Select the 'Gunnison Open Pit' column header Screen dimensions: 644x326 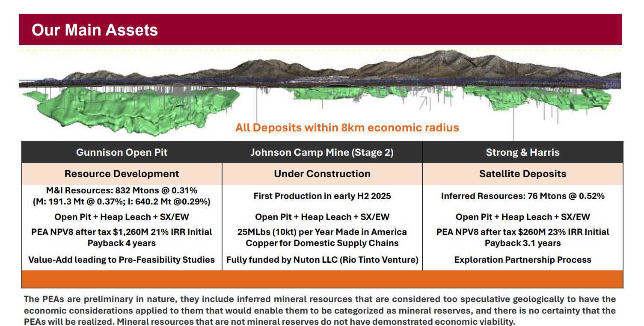(122, 152)
